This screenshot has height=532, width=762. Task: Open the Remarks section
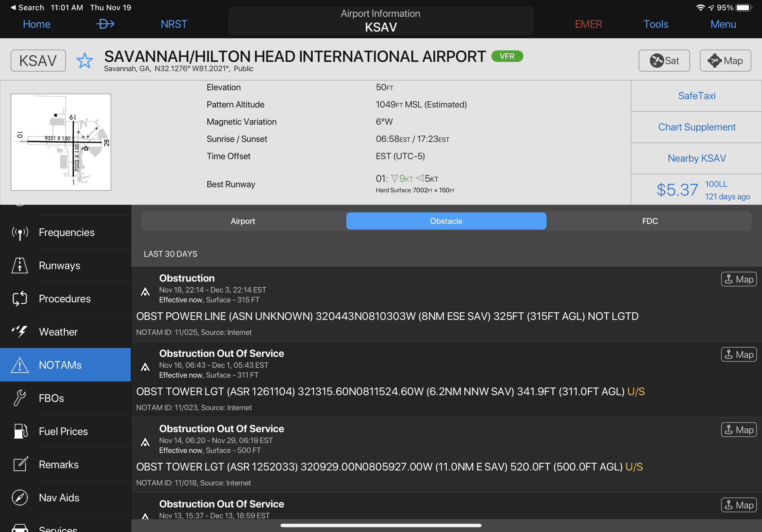click(x=65, y=464)
